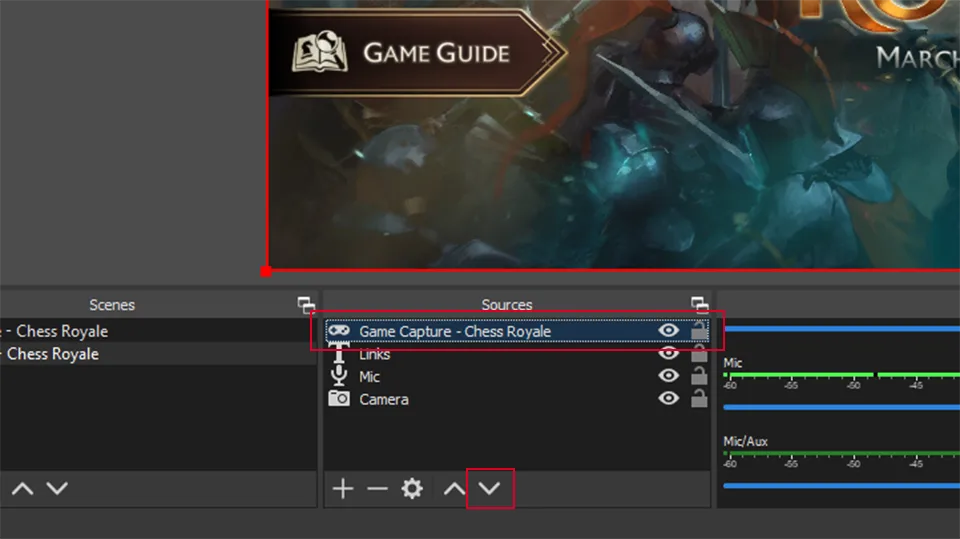Image resolution: width=960 pixels, height=539 pixels.
Task: Click the Mic audio level meter
Action: pyautogui.click(x=841, y=375)
